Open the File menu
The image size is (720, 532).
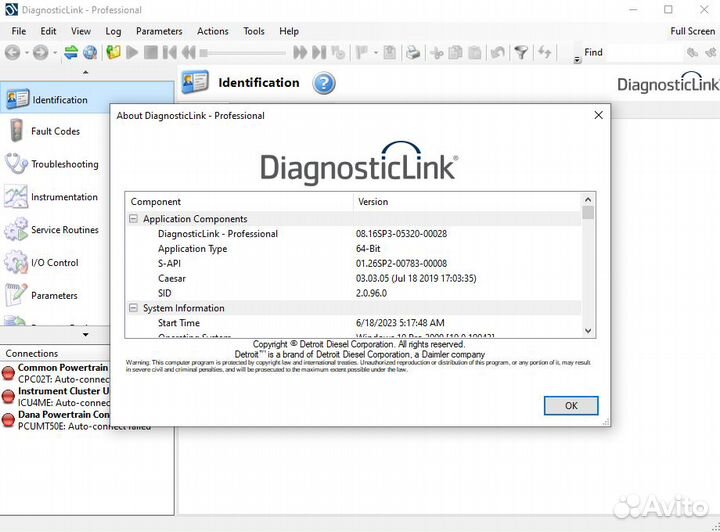[x=18, y=31]
